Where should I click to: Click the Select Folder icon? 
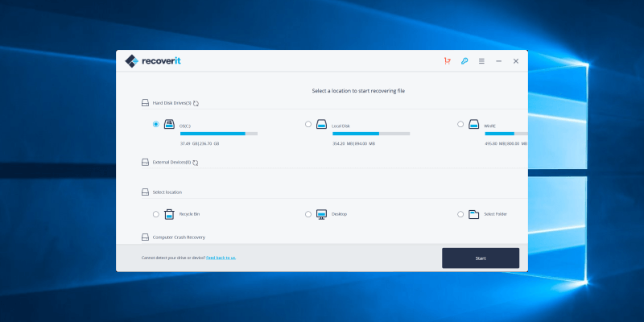[x=474, y=214]
